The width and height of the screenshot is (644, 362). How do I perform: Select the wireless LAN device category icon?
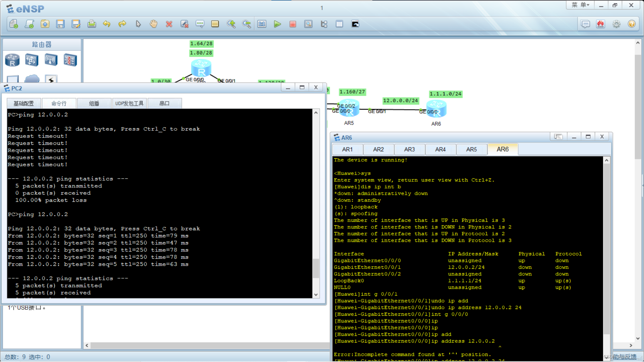[51, 60]
